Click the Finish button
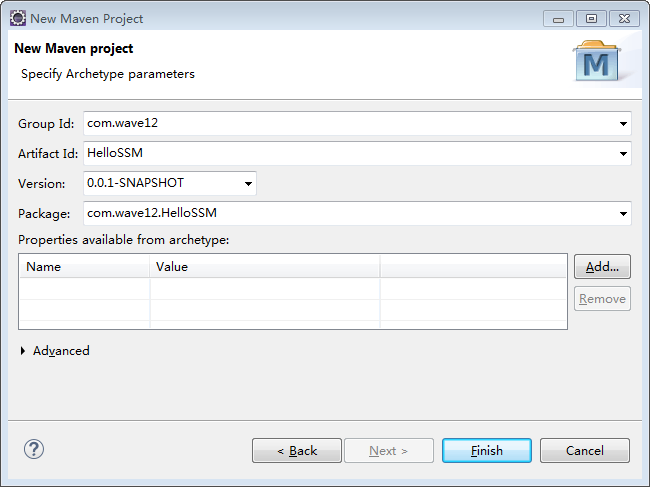Viewport: 650px width, 487px height. (487, 451)
